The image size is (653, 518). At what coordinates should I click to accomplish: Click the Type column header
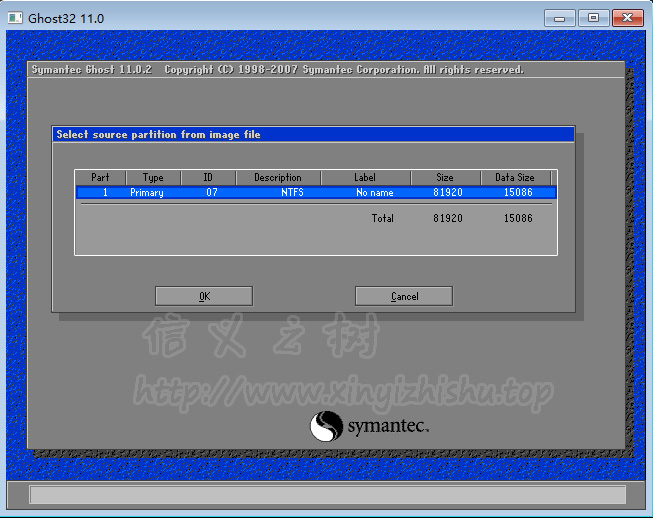click(x=153, y=178)
